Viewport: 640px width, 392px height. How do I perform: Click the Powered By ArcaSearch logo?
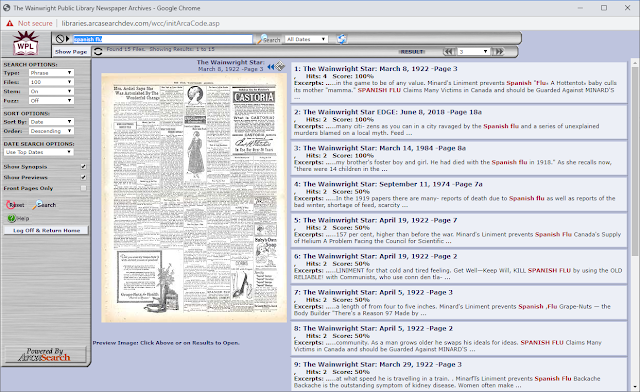pos(45,354)
